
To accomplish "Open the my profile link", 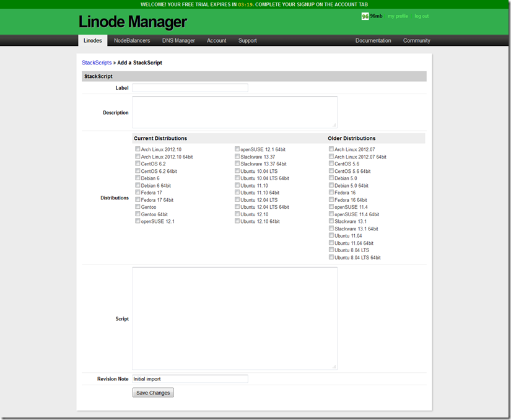I will point(398,16).
